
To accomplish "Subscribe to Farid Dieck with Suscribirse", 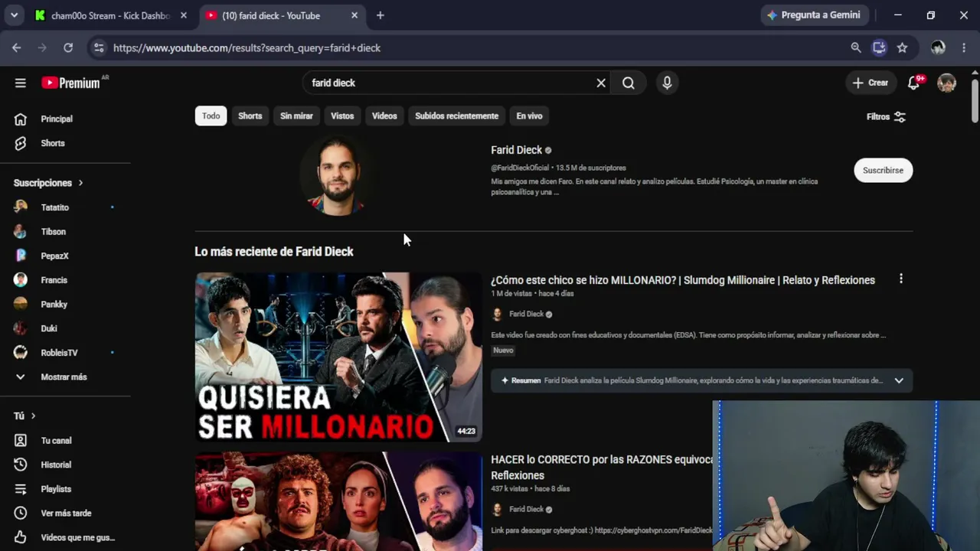I will tap(884, 171).
